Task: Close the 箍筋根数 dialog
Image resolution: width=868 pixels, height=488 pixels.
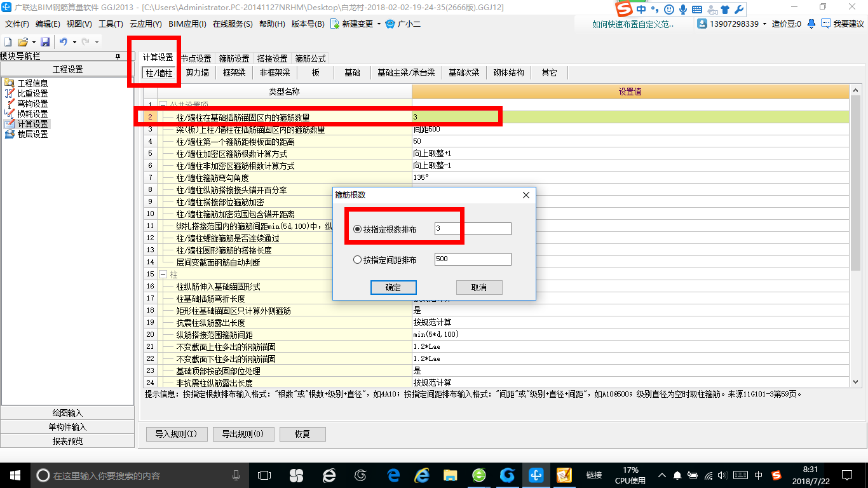Action: tap(526, 195)
